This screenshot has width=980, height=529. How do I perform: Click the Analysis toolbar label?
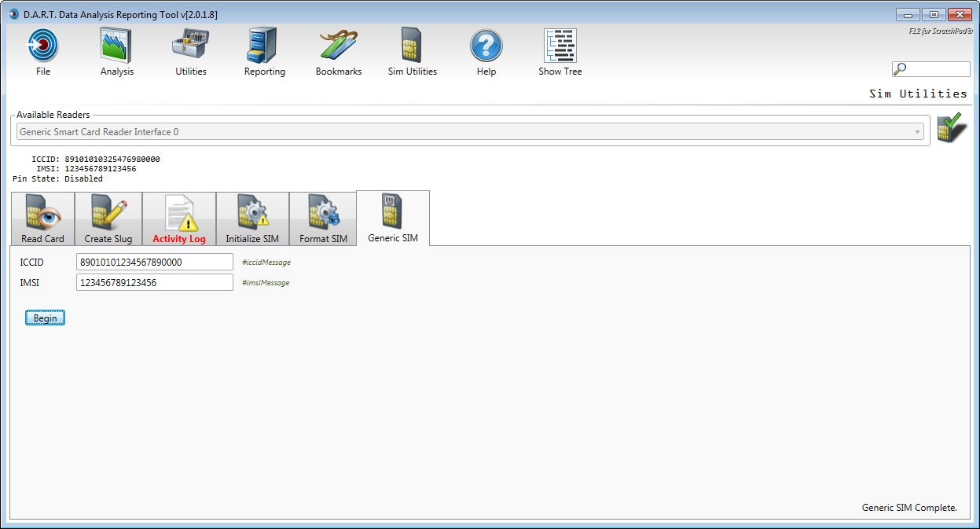(117, 72)
